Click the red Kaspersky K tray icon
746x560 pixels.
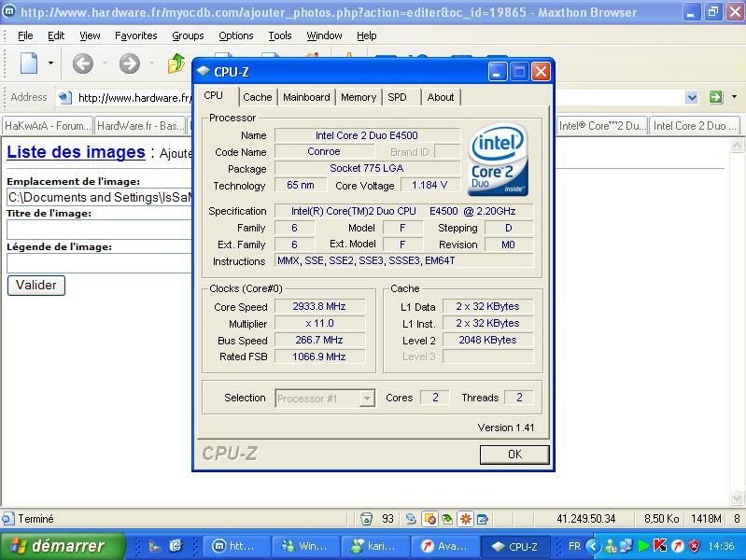coord(660,546)
